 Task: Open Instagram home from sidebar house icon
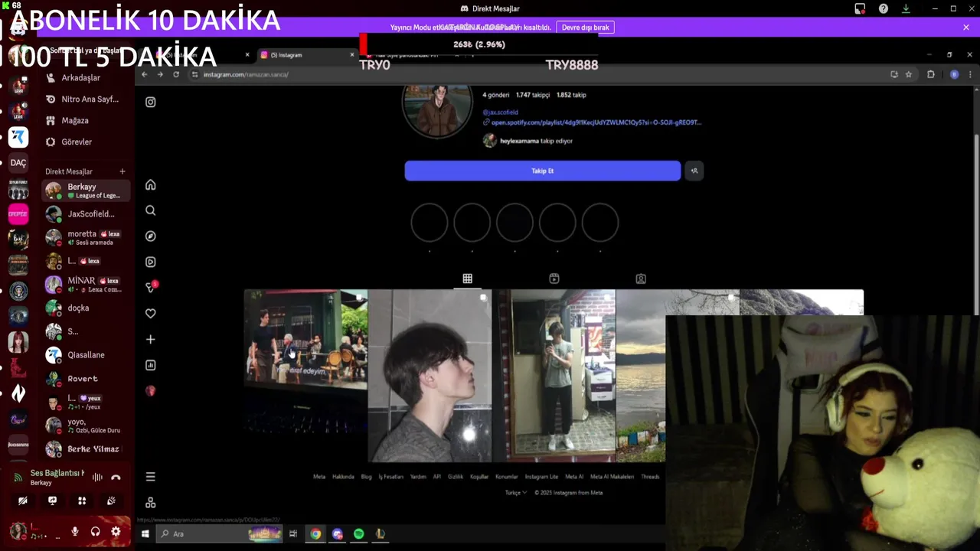pos(150,184)
